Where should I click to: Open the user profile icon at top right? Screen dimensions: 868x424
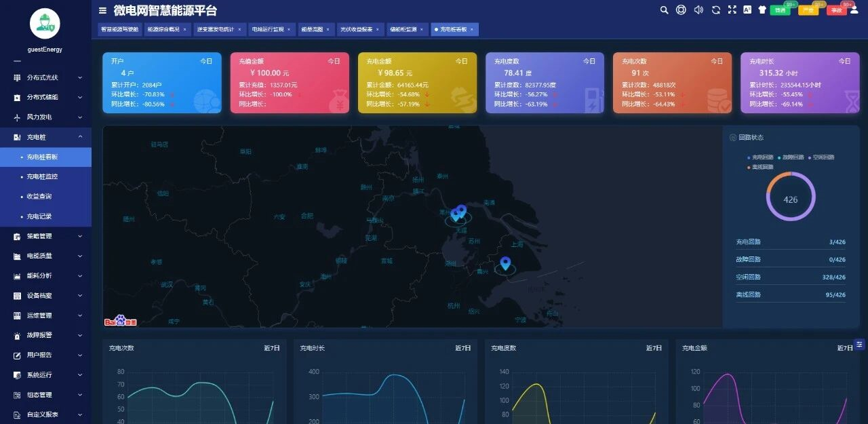tap(854, 10)
